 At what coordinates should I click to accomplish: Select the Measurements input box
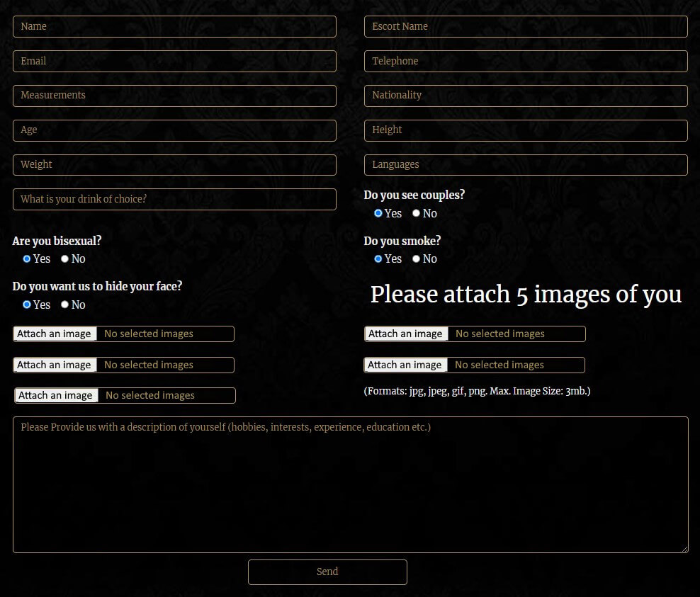click(174, 96)
